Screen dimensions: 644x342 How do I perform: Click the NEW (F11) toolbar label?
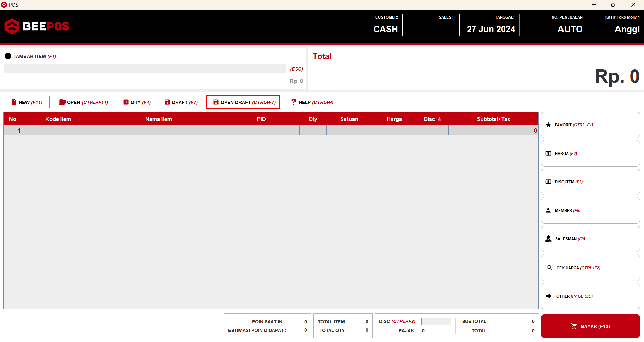pyautogui.click(x=31, y=102)
